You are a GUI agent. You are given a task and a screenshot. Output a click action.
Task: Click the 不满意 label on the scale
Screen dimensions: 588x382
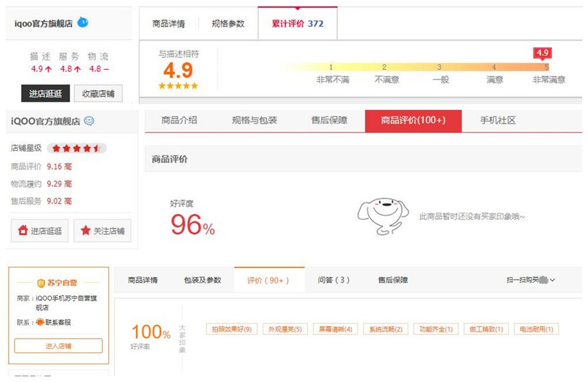[387, 79]
